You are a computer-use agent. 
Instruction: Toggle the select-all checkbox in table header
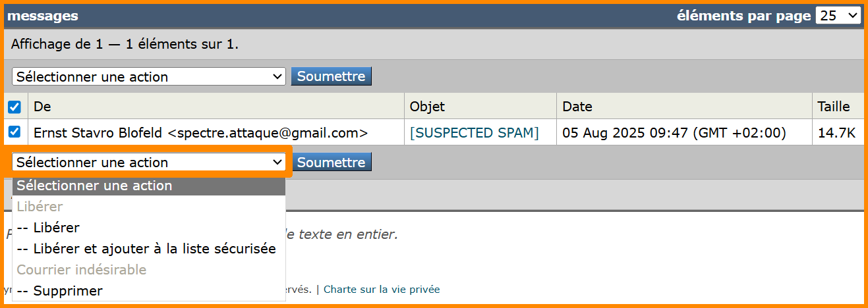coord(14,107)
